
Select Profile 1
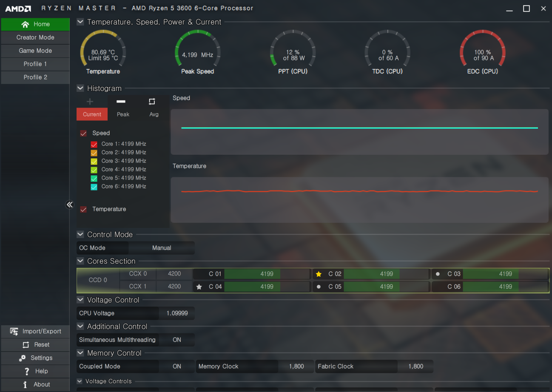[x=35, y=64]
